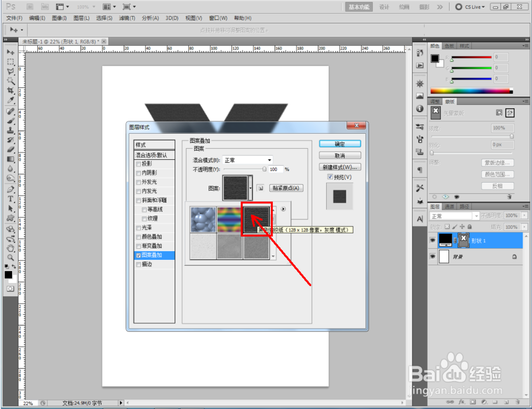The height and width of the screenshot is (409, 532).
Task: Enable the 斜面和浮雕 bevel checkbox
Action: pyautogui.click(x=138, y=201)
